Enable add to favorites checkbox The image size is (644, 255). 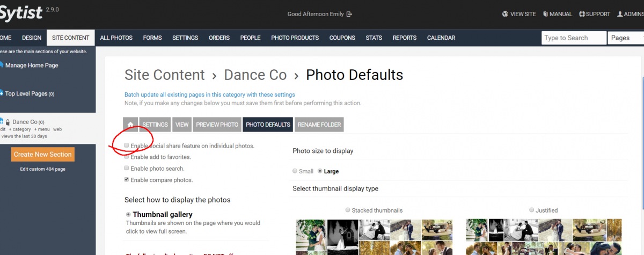127,157
